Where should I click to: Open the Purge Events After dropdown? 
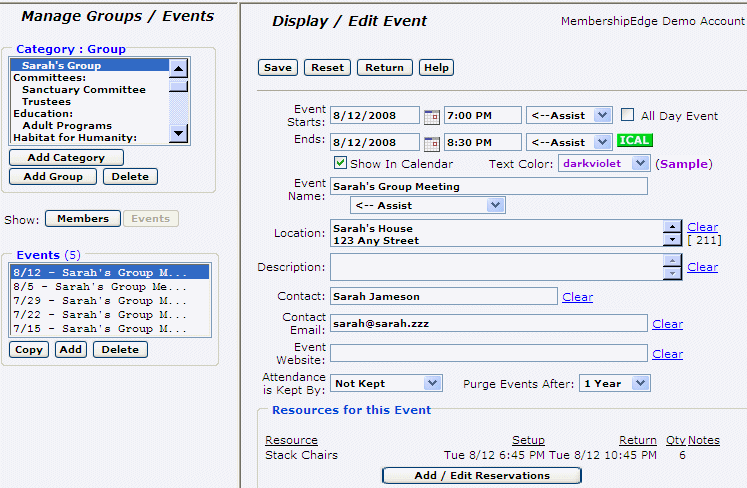[x=614, y=383]
